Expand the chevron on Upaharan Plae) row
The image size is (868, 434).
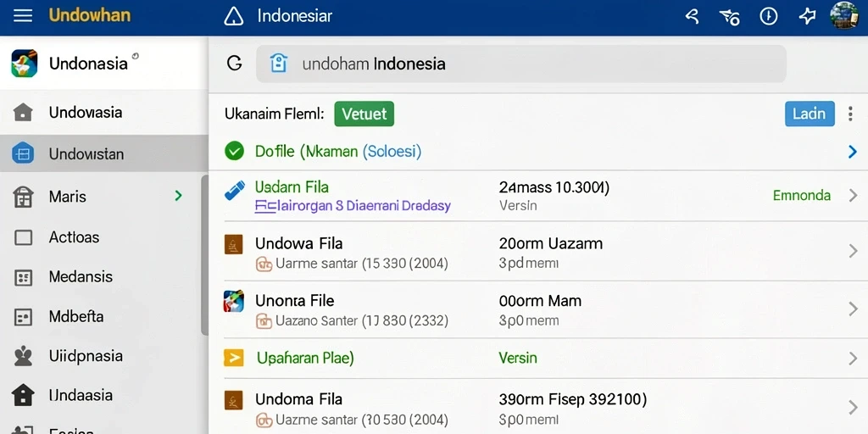click(853, 359)
